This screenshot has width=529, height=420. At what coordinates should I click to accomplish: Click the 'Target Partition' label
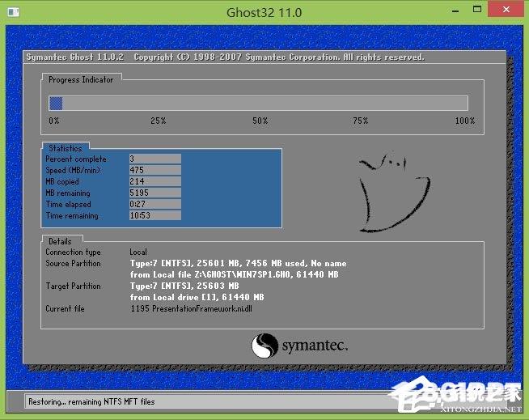tap(74, 286)
